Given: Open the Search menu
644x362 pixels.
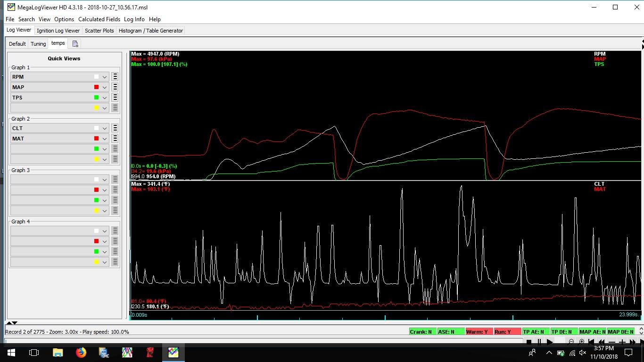Looking at the screenshot, I should coord(26,19).
